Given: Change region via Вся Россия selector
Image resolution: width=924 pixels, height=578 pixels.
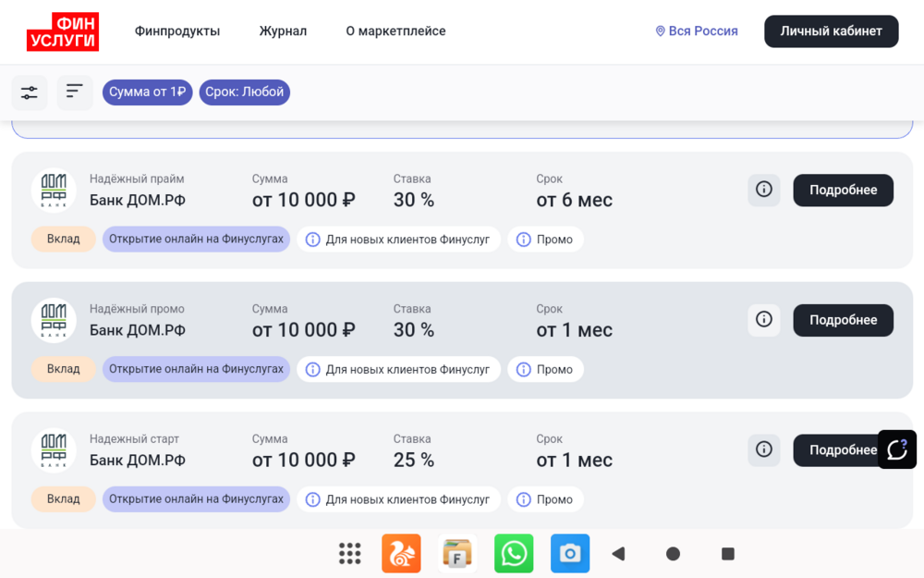Looking at the screenshot, I should coord(697,31).
